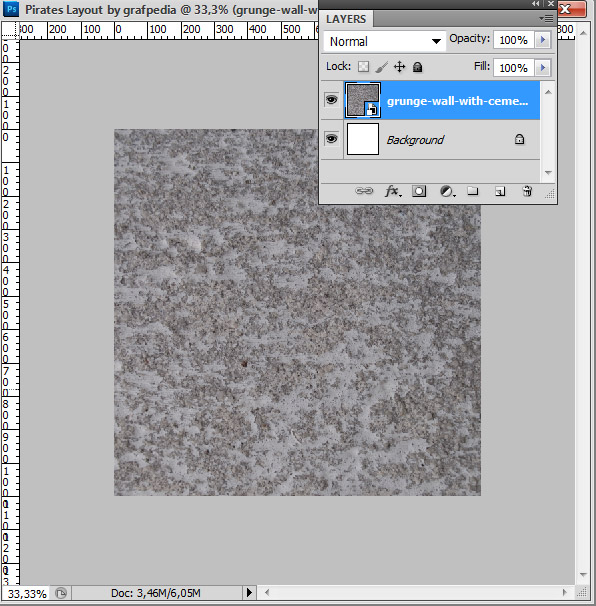
Task: Select the grunge-wall-with-ceme layer name
Action: click(x=457, y=101)
